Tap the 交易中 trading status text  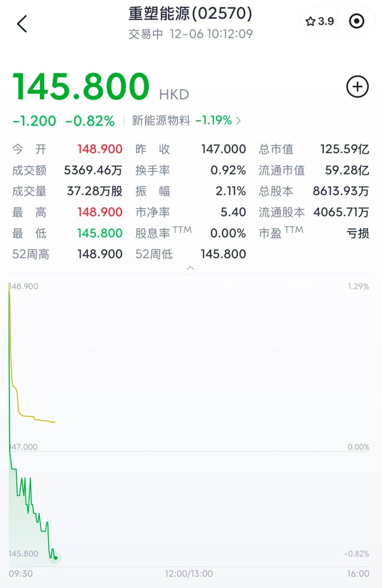[146, 34]
